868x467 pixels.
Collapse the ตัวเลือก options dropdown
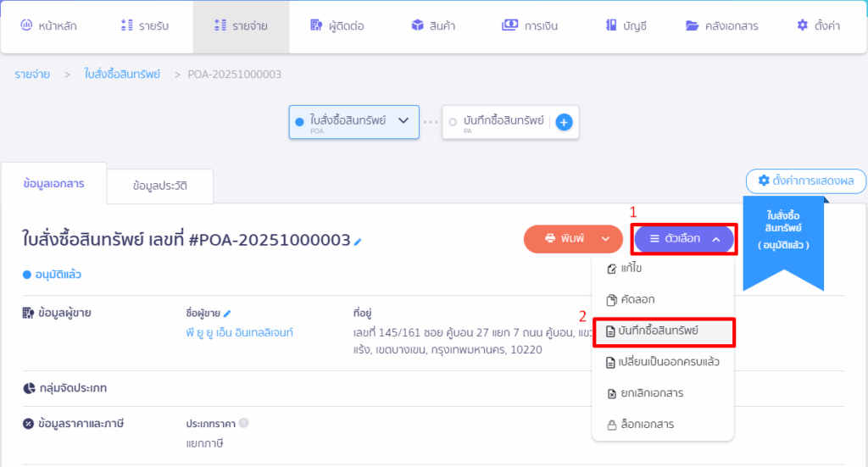tap(684, 239)
